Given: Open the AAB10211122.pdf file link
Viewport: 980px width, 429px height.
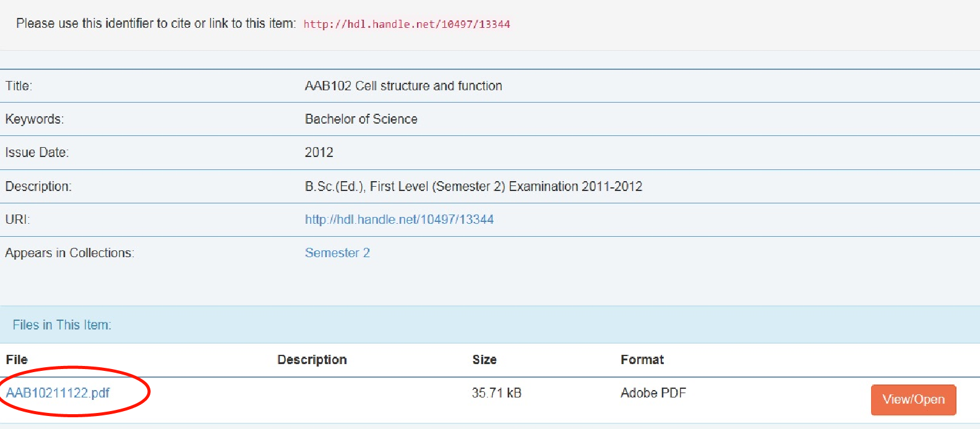Looking at the screenshot, I should point(58,393).
